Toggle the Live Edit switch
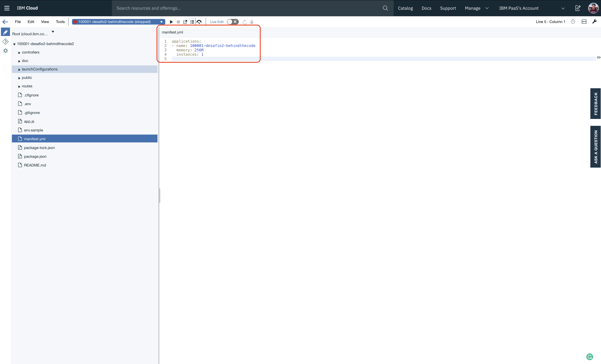This screenshot has height=364, width=601. (232, 22)
